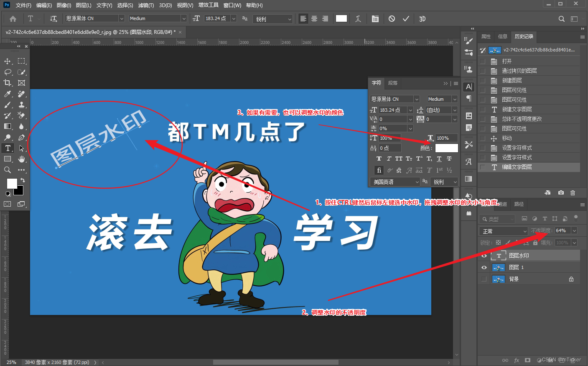Create new snapshot camera icon in History
Image resolution: width=588 pixels, height=366 pixels.
pyautogui.click(x=561, y=193)
